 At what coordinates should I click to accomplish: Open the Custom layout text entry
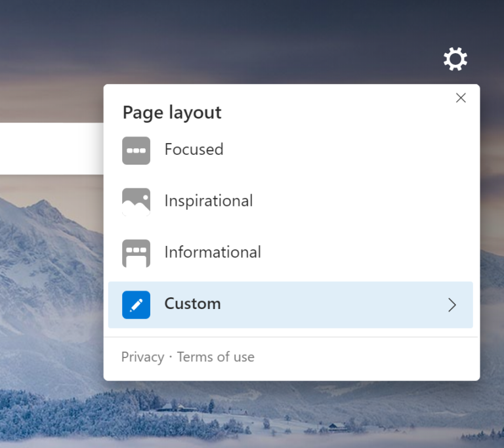pos(192,304)
